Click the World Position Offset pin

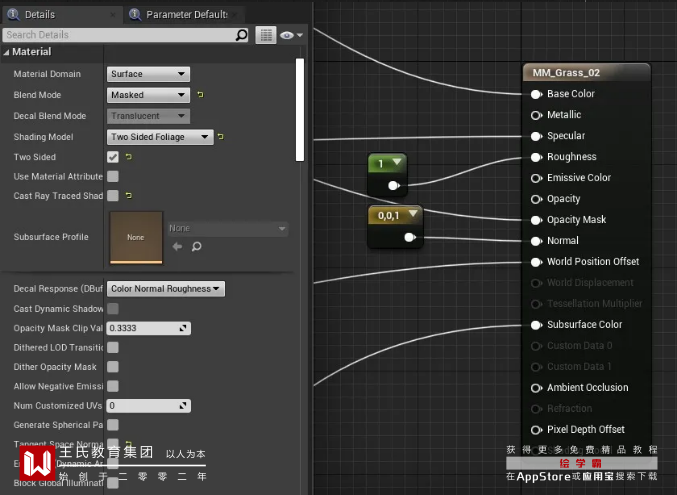[536, 262]
